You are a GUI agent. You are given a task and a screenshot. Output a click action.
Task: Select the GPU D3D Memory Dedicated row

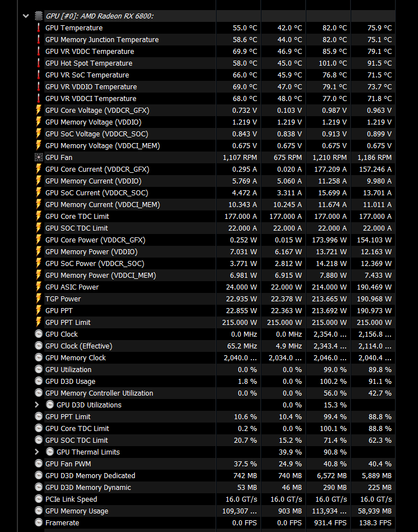[x=214, y=476]
